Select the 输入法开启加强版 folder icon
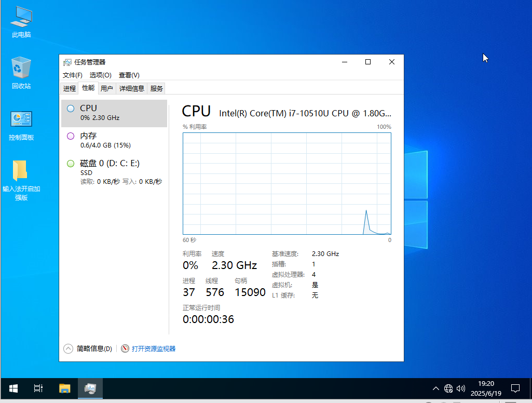 point(21,181)
